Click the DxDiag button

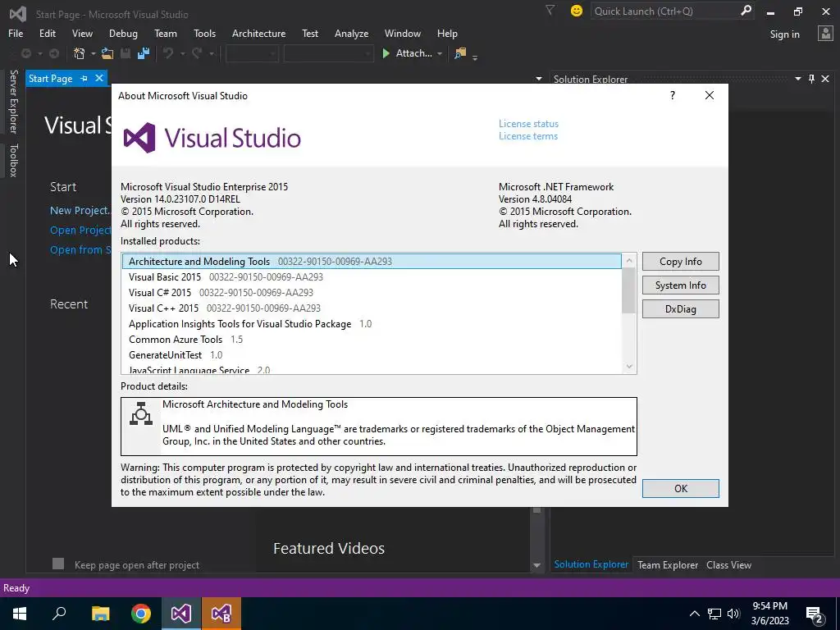[680, 308]
